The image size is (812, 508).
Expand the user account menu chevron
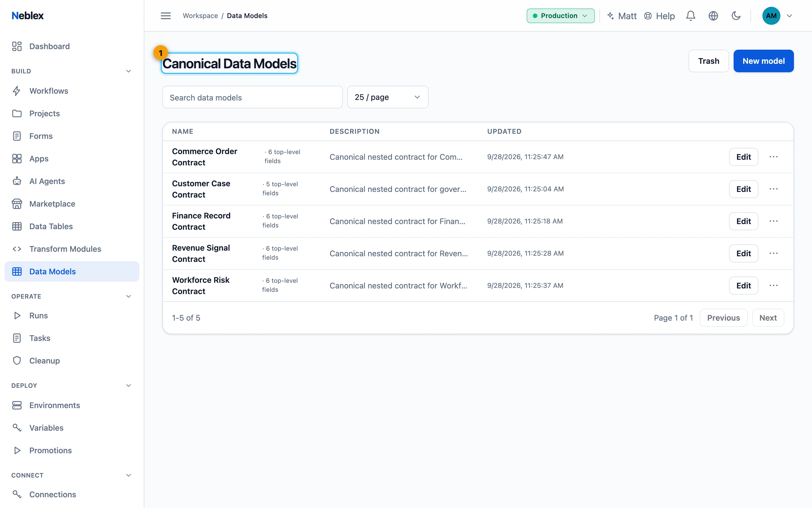tap(789, 16)
